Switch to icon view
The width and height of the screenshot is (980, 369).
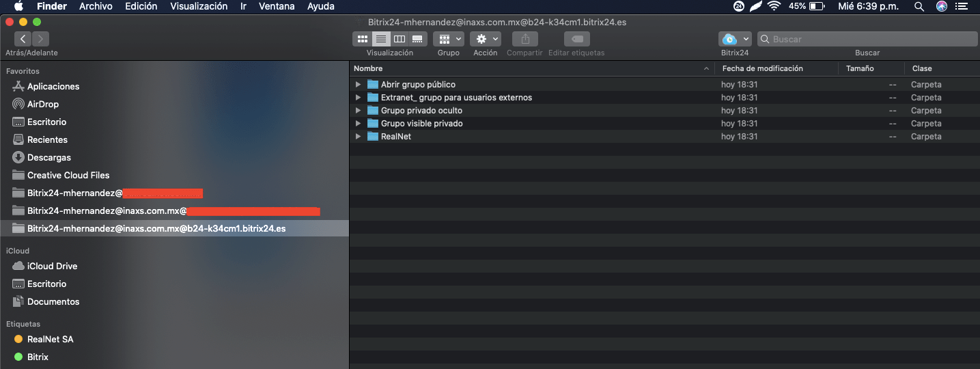(x=363, y=39)
